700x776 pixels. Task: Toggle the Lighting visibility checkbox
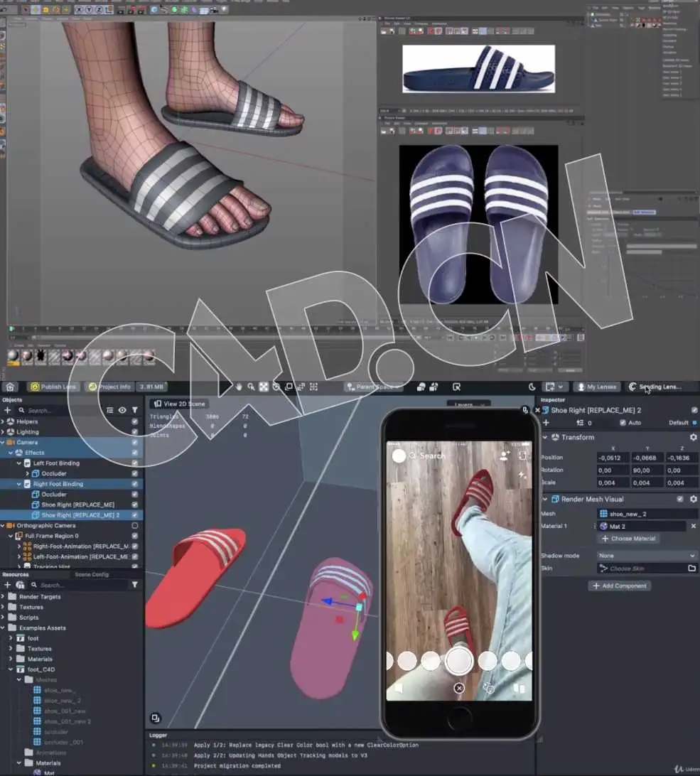pyautogui.click(x=134, y=431)
